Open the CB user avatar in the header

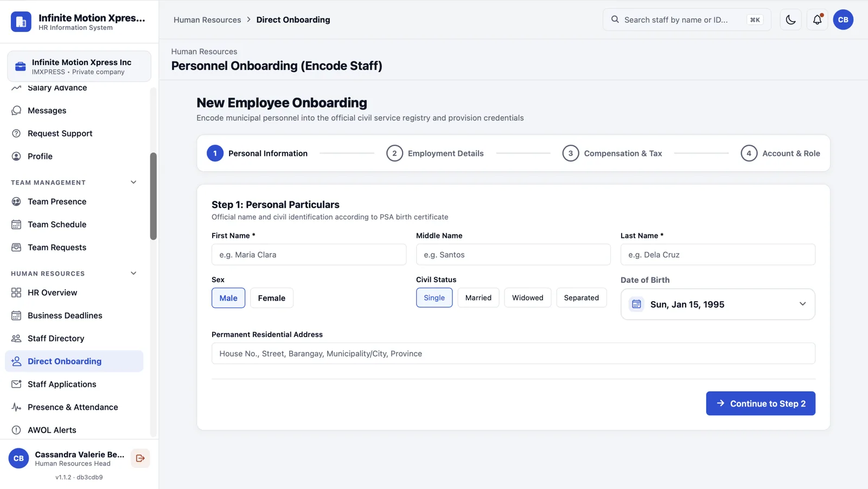click(x=843, y=20)
